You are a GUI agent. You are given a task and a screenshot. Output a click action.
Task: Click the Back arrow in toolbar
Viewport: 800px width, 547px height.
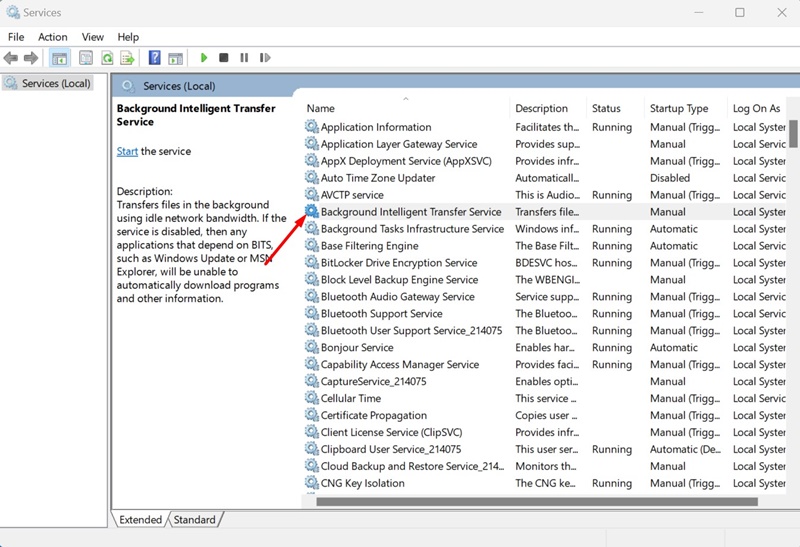click(11, 59)
